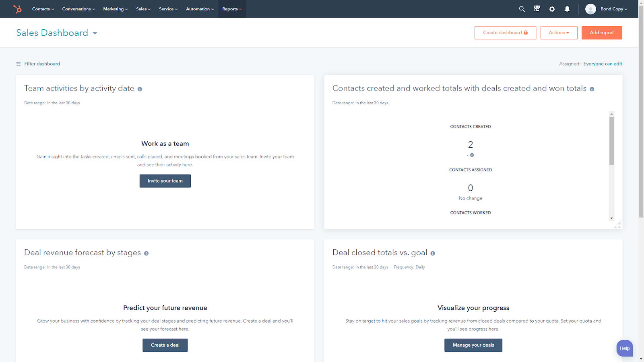
Task: Open the notifications bell icon
Action: pyautogui.click(x=567, y=9)
